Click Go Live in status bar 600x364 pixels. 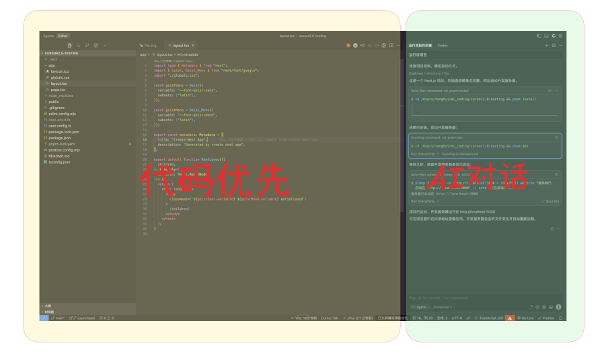[527, 318]
